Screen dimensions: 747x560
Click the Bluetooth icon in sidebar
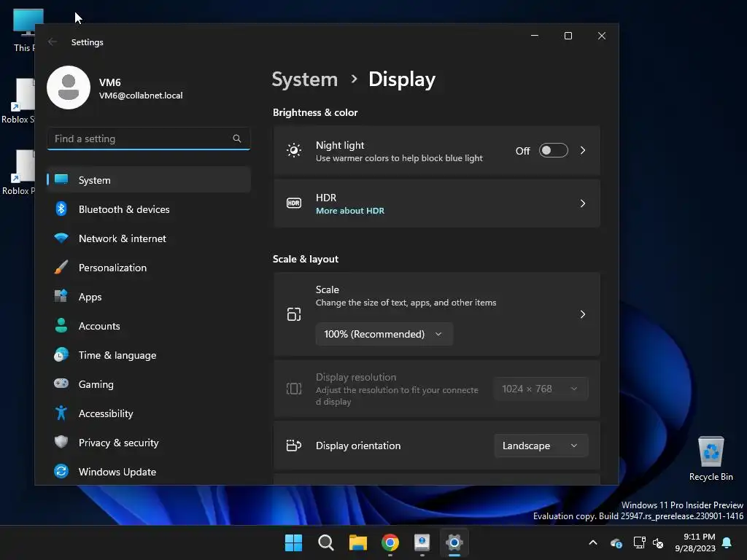coord(61,209)
